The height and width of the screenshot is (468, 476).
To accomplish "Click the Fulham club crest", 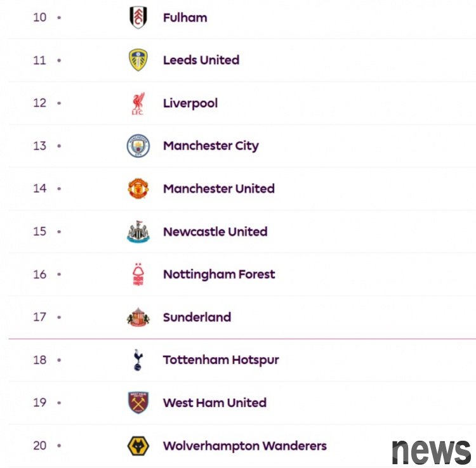I will tap(138, 18).
